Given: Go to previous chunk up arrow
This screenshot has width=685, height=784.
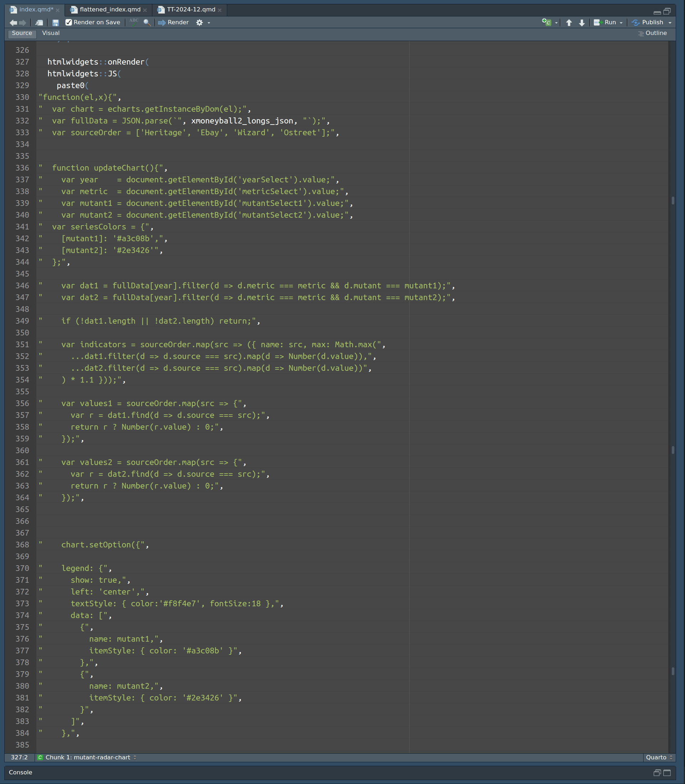Looking at the screenshot, I should click(569, 22).
